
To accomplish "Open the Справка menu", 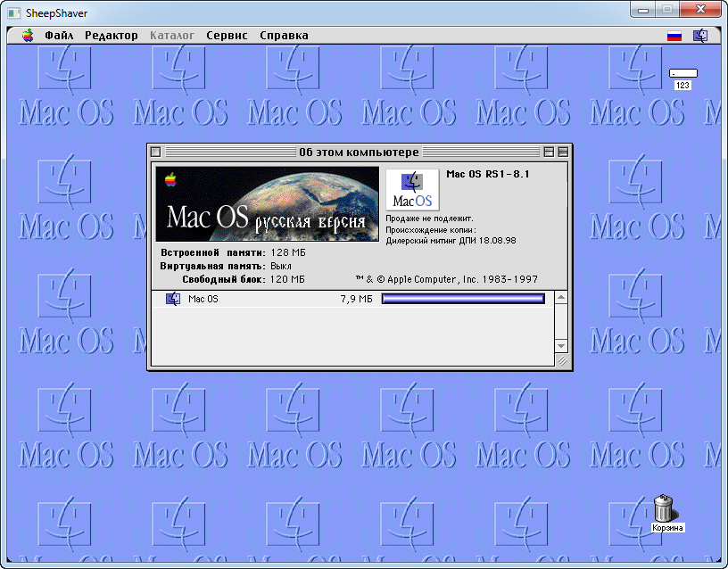I will point(284,36).
